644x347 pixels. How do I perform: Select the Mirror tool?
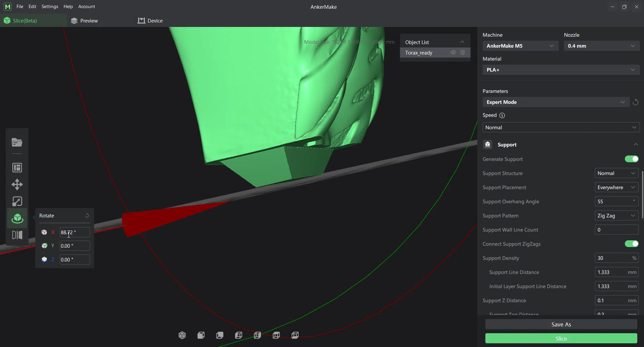click(17, 235)
